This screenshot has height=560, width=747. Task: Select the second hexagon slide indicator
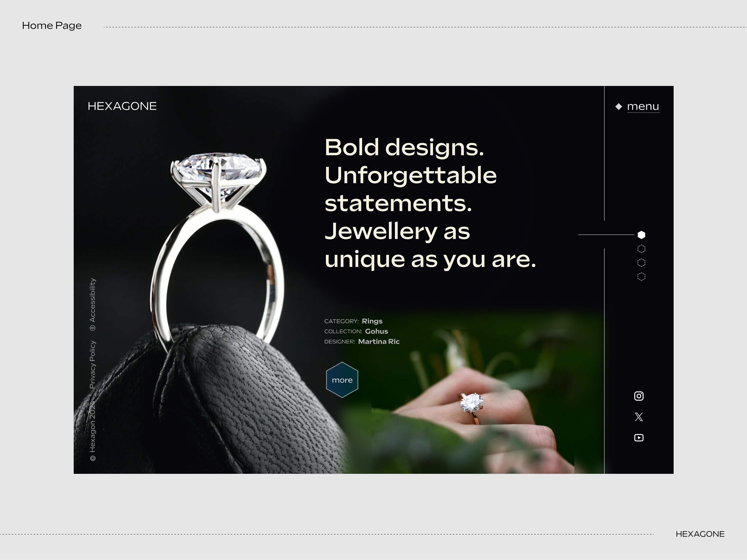[641, 249]
